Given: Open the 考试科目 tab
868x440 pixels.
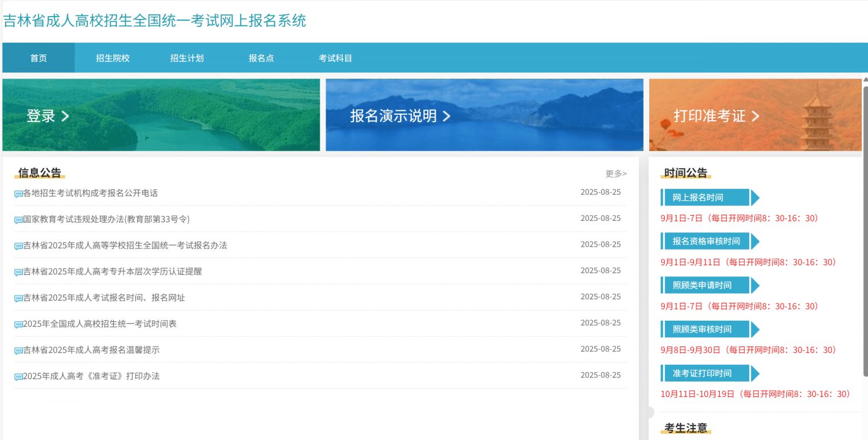Looking at the screenshot, I should [x=336, y=57].
